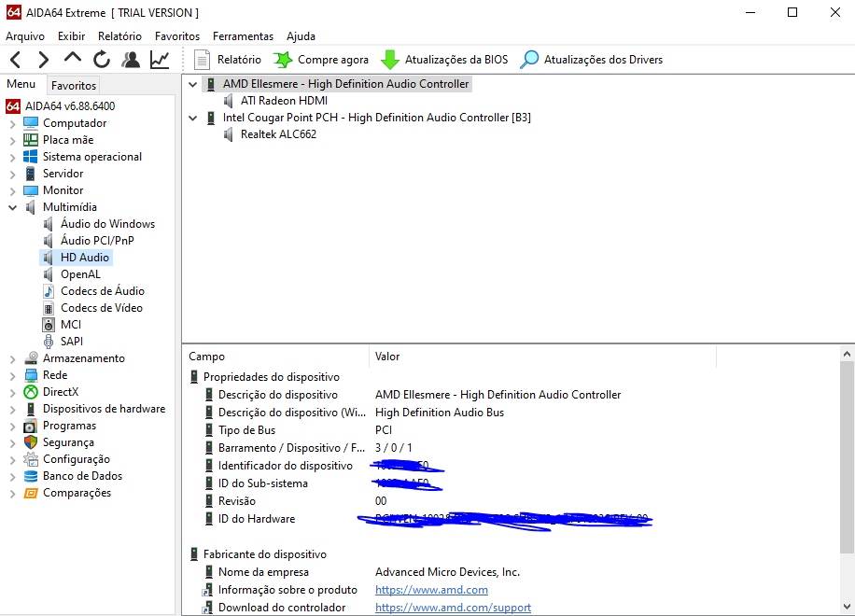This screenshot has height=616, width=855.
Task: Select Codecs de Vídeo in tree
Action: (x=102, y=308)
